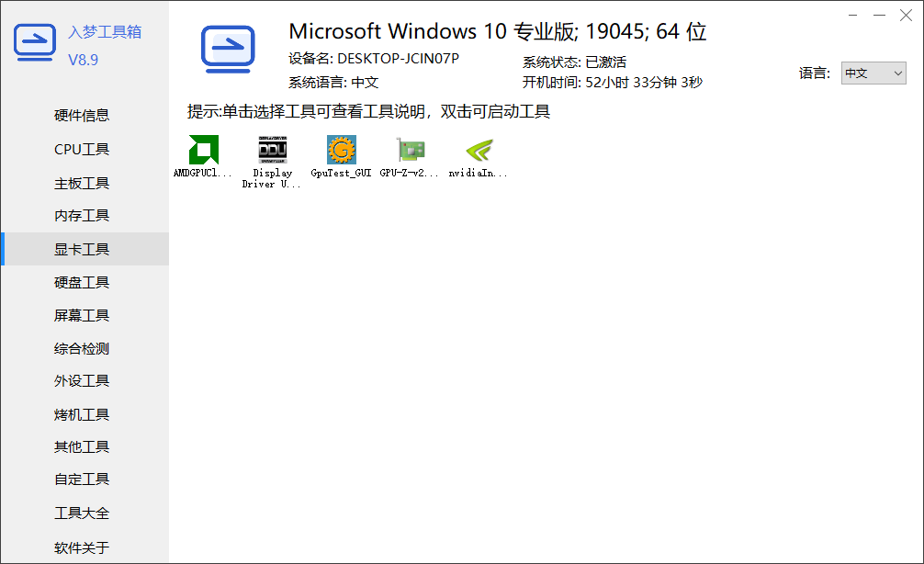The width and height of the screenshot is (924, 564).
Task: Open the 屏幕工具 category
Action: pos(82,316)
